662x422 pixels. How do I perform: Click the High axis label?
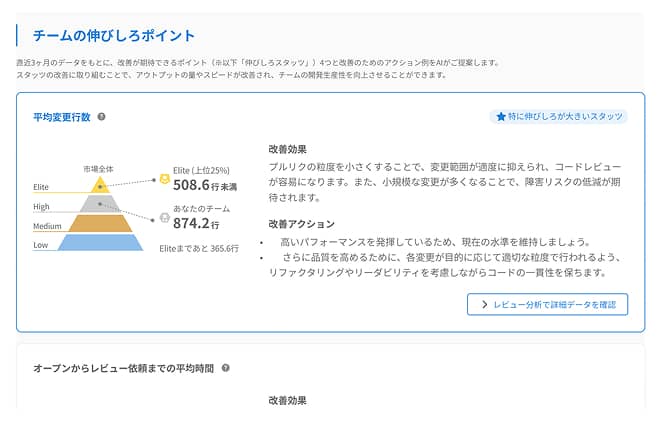pos(41,206)
